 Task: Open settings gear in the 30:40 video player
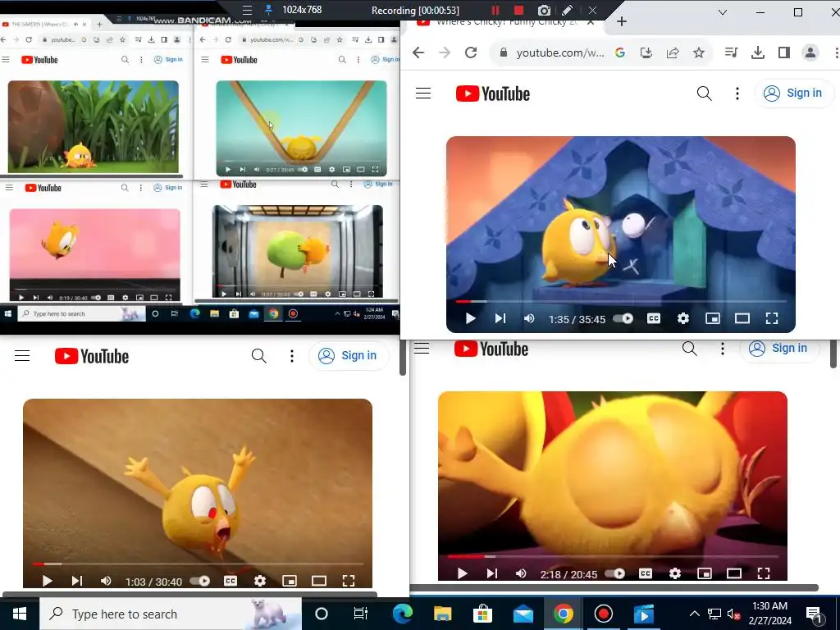coord(260,582)
